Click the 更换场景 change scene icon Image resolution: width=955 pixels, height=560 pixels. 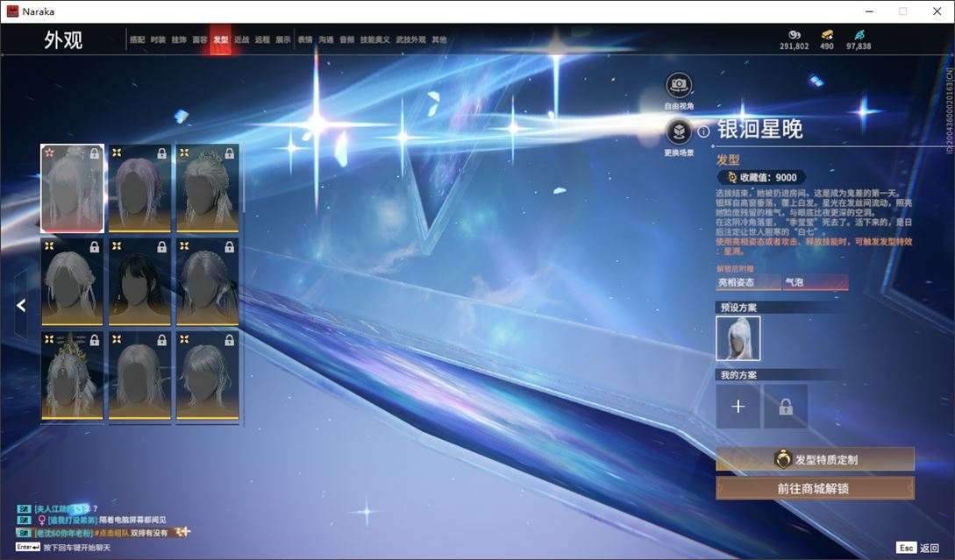[679, 131]
